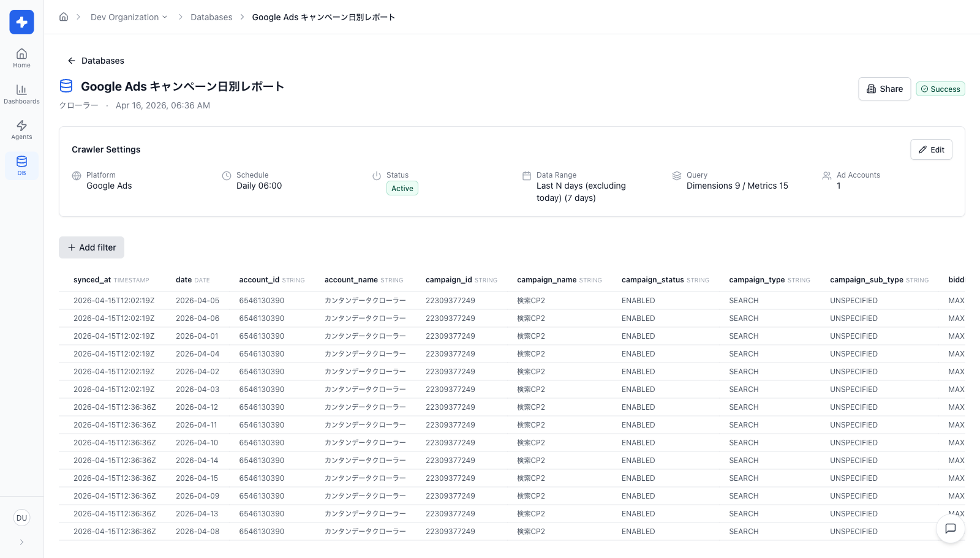
Task: Click the Active status badge
Action: 402,189
